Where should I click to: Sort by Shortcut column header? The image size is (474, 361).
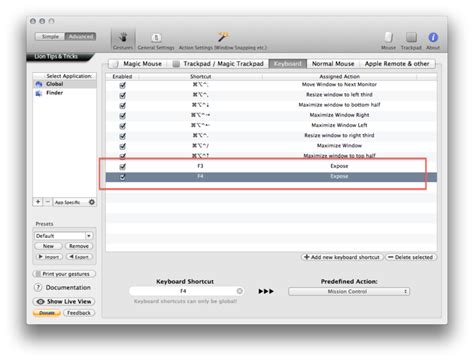click(200, 77)
